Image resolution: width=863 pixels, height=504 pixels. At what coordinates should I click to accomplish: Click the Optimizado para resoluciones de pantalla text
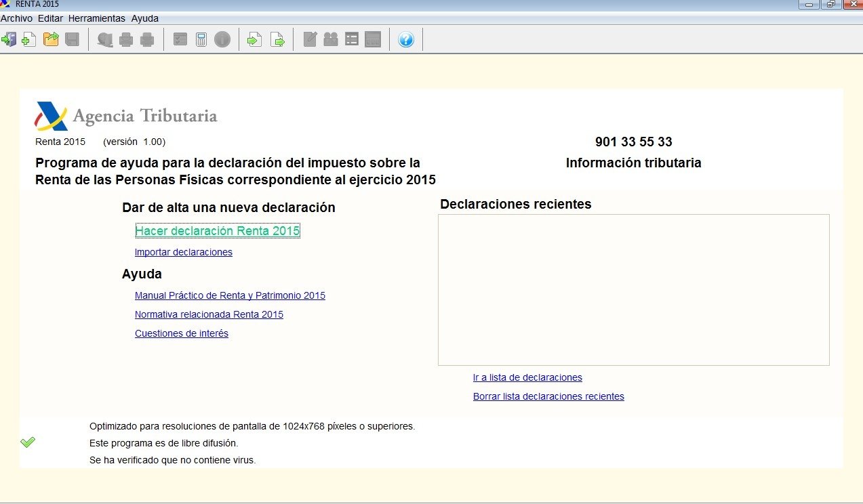point(252,426)
